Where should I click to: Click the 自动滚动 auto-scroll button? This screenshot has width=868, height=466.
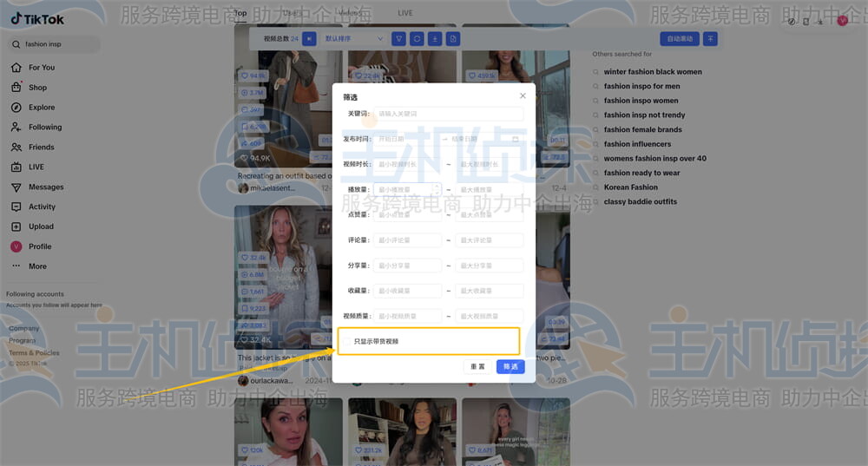[x=679, y=39]
